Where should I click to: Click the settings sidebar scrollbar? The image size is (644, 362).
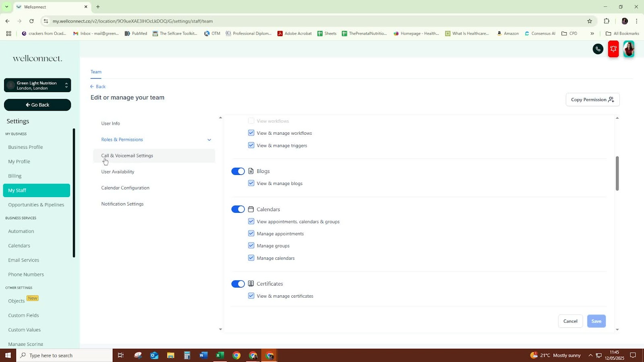[74, 193]
